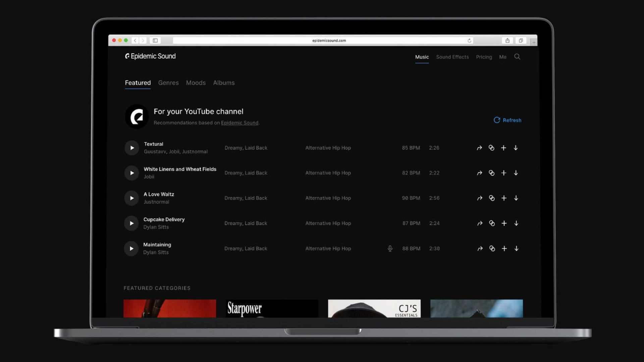
Task: Show all browser tabs
Action: point(521,41)
